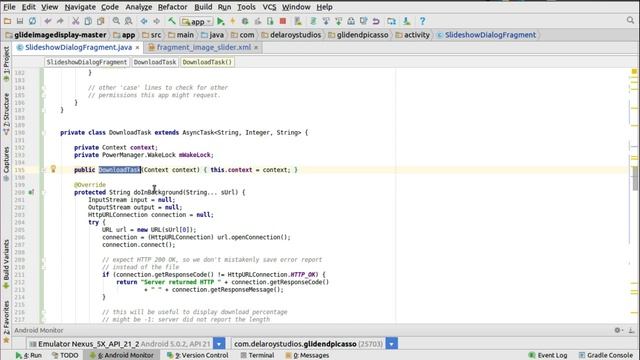Toggle the 4: Run tool window
640x360 pixels.
28,355
